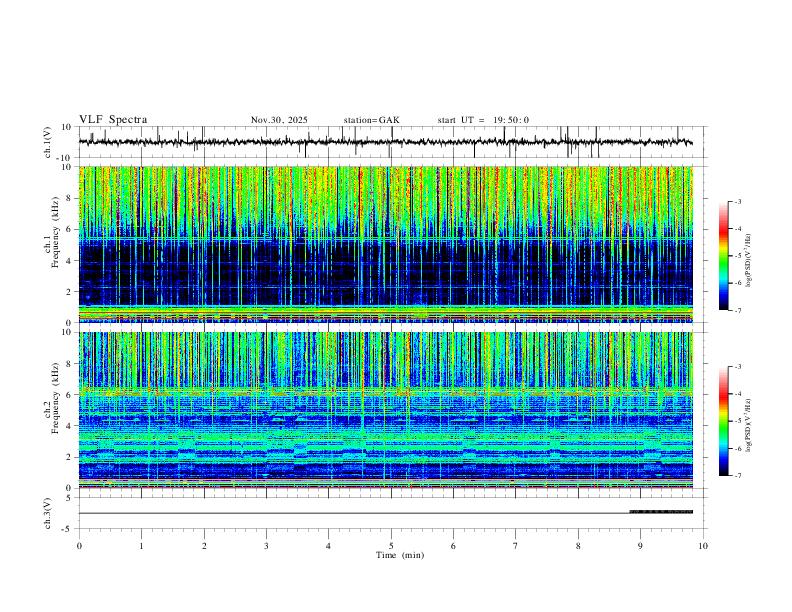Click the "-5" tick on ch.3(V) axis
Viewport: 792px width, 612px height.
pos(68,529)
